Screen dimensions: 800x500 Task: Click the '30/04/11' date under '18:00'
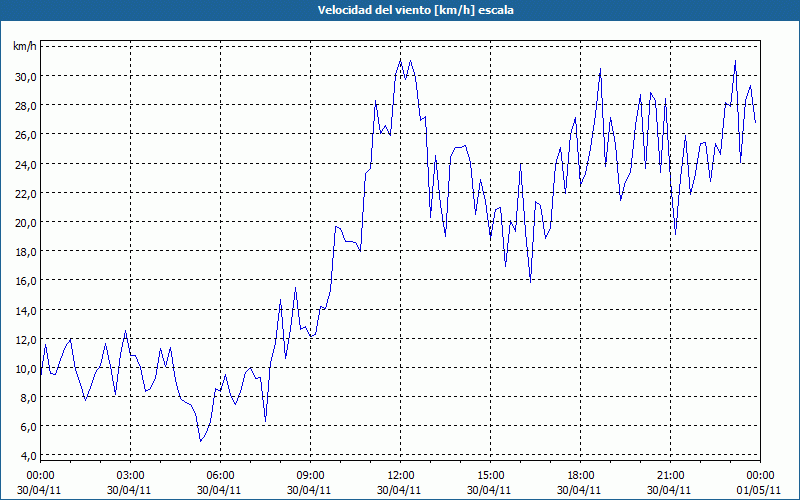(x=579, y=490)
